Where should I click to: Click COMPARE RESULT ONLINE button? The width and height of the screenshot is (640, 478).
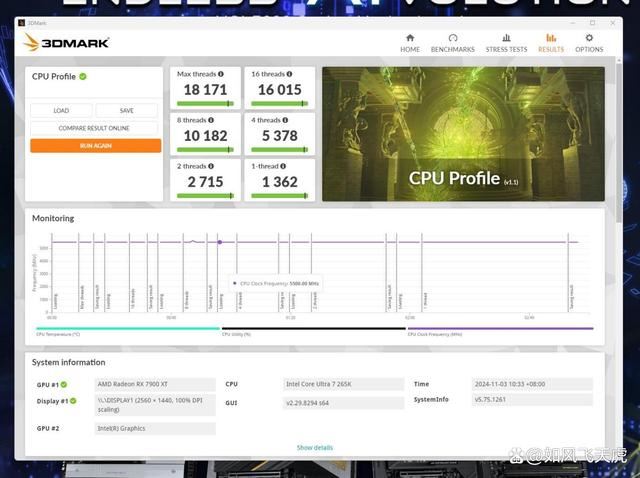(94, 128)
